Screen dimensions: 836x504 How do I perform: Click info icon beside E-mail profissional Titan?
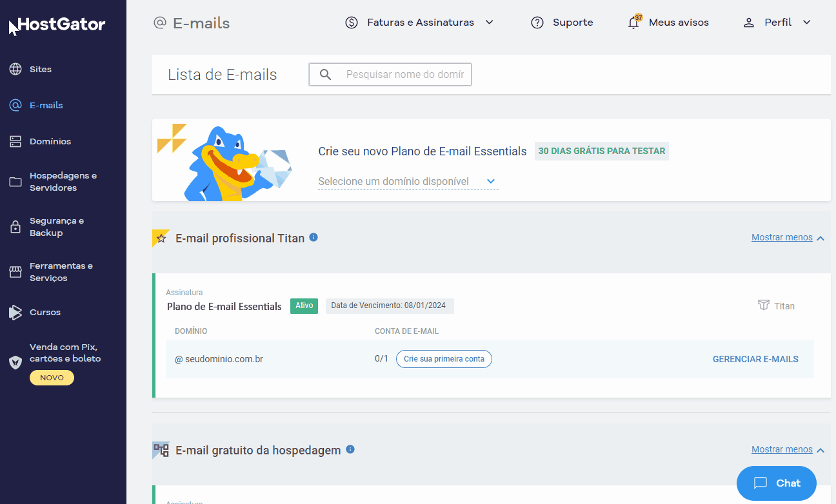[313, 237]
